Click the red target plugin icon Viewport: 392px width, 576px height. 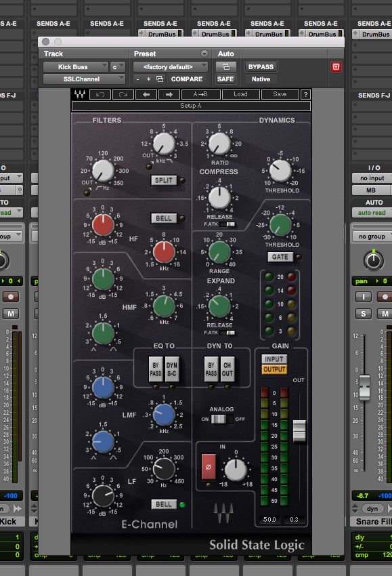[x=336, y=66]
